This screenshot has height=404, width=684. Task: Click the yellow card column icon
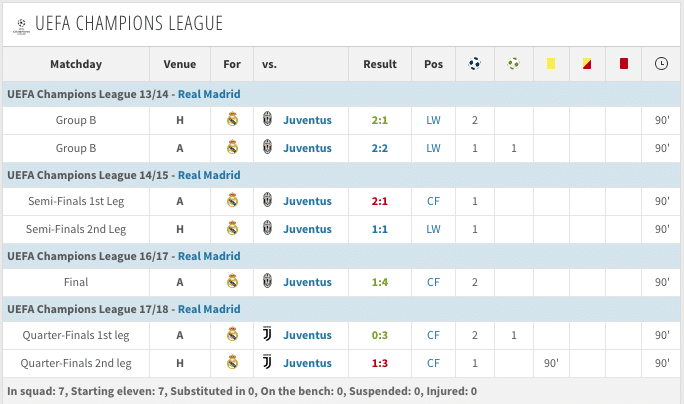click(x=550, y=64)
